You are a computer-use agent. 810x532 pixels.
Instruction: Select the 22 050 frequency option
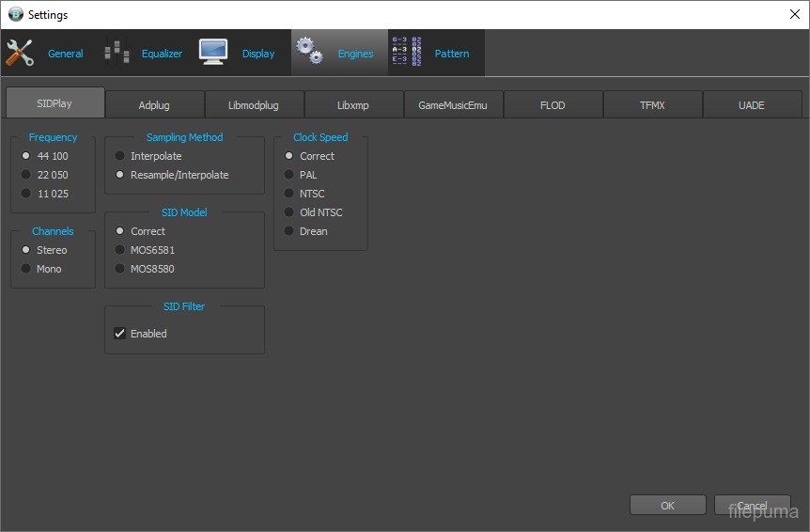point(26,175)
